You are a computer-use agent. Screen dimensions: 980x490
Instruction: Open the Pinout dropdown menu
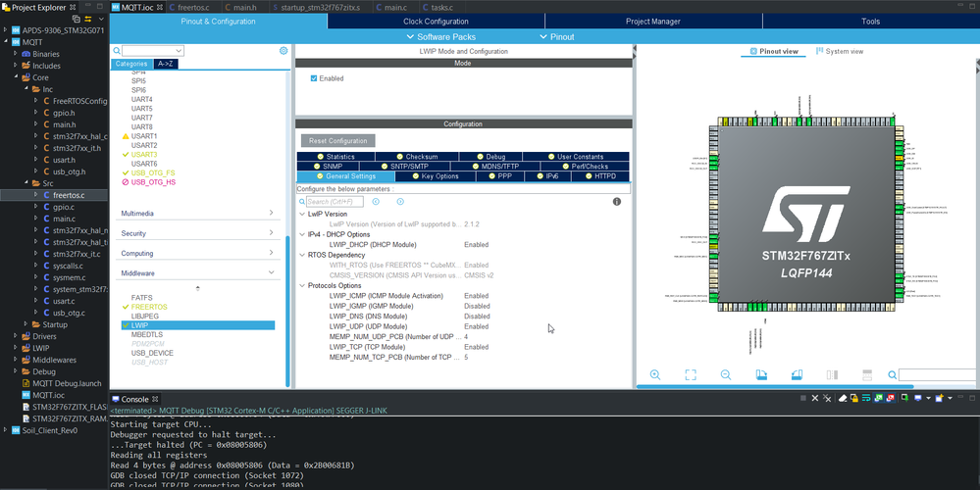click(x=557, y=37)
